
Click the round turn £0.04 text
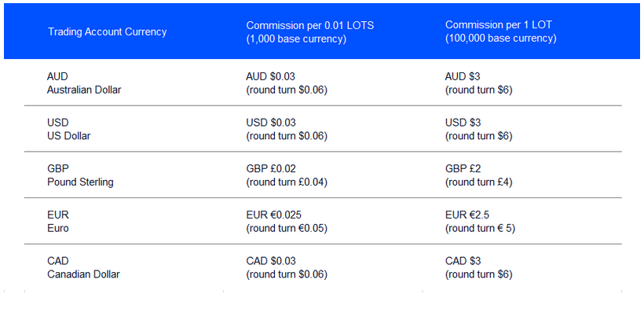tap(287, 182)
